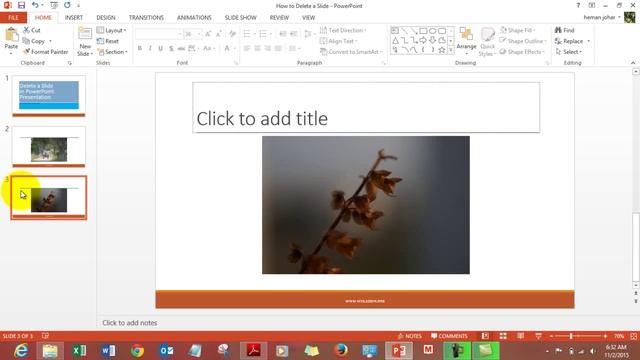This screenshot has height=360, width=640.
Task: Click the 'Click to add title' placeholder
Action: pyautogui.click(x=366, y=108)
